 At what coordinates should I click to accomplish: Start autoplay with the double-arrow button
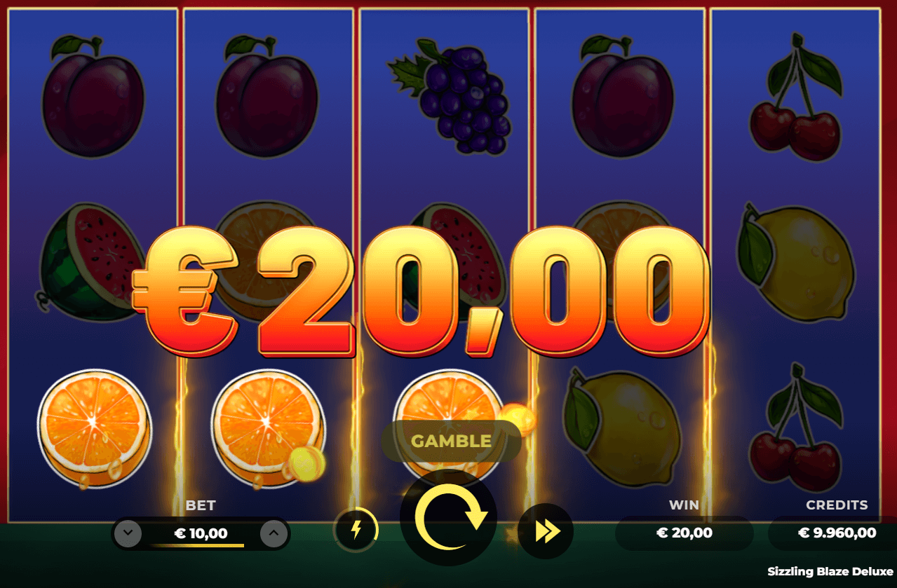546,531
